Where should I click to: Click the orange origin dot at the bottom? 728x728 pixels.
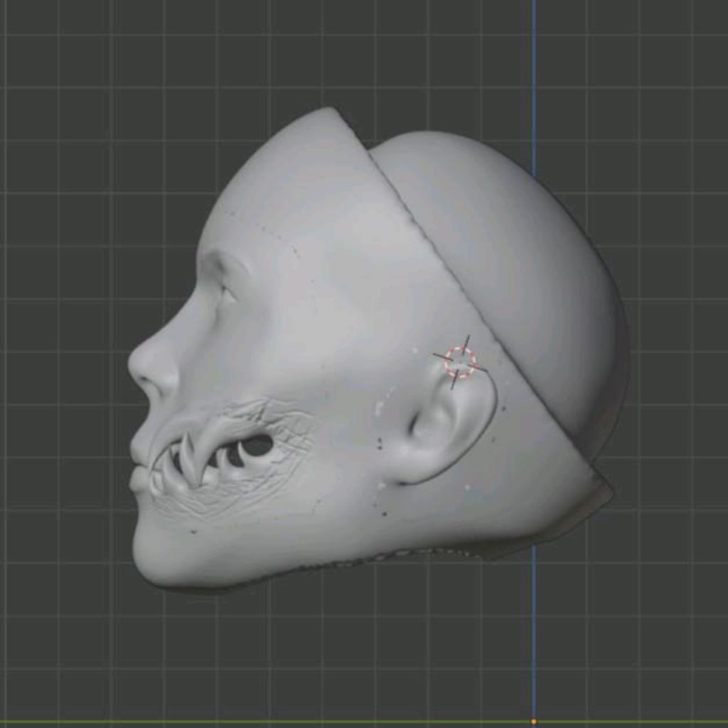tap(534, 722)
